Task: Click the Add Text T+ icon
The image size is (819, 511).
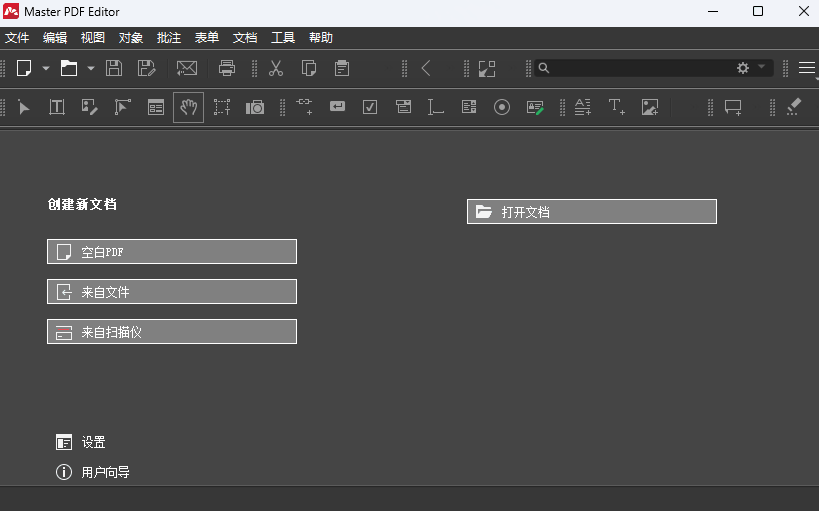Action: (617, 107)
